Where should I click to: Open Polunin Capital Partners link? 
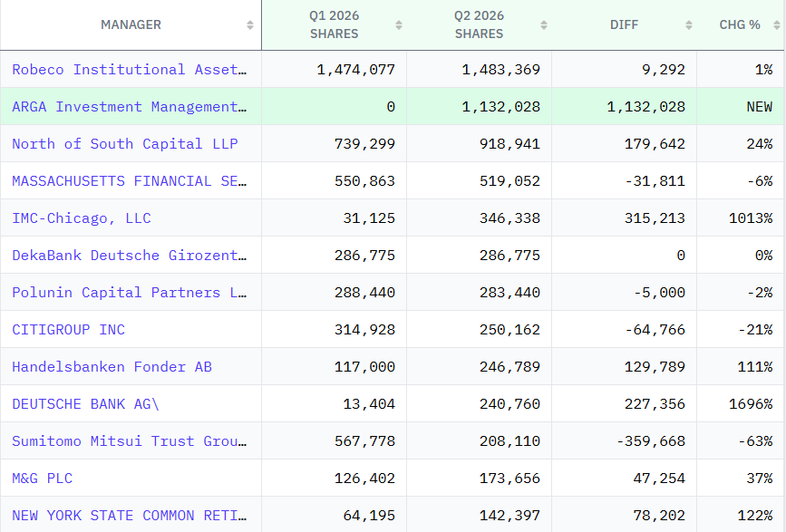[130, 292]
